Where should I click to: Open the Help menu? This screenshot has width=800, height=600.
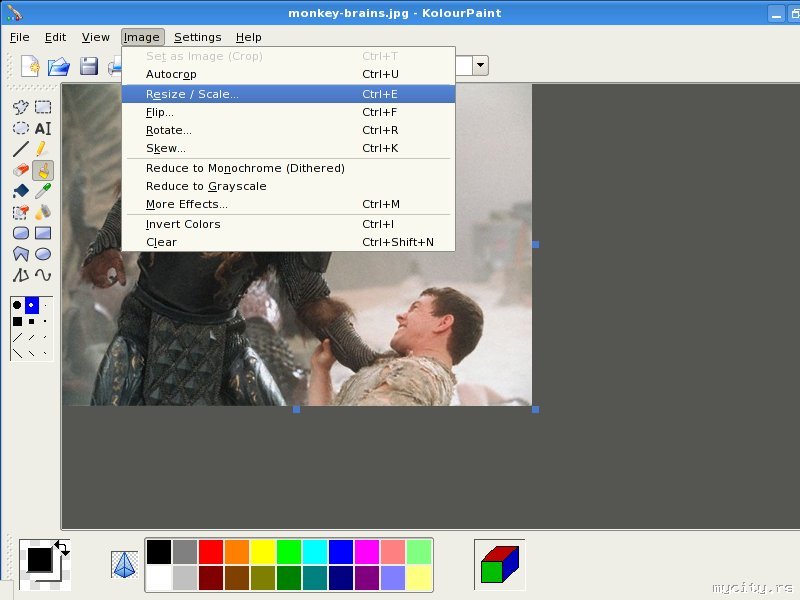[248, 37]
